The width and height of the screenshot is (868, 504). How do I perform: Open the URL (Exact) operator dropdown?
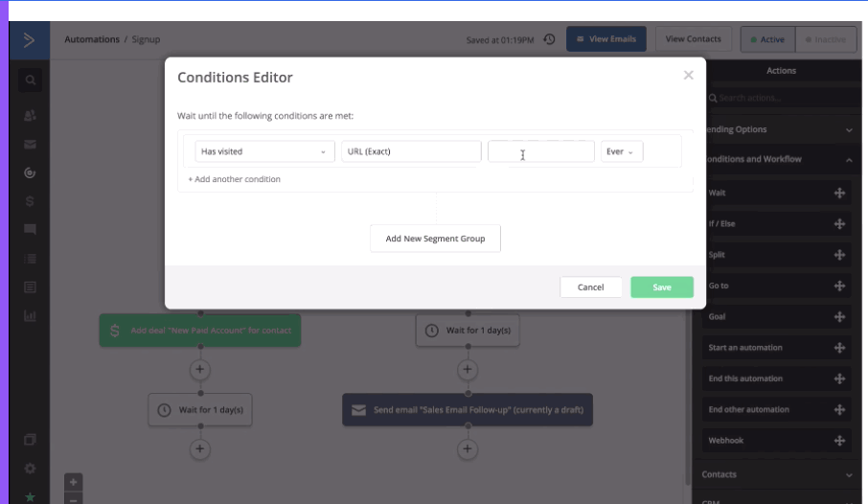[x=411, y=151]
